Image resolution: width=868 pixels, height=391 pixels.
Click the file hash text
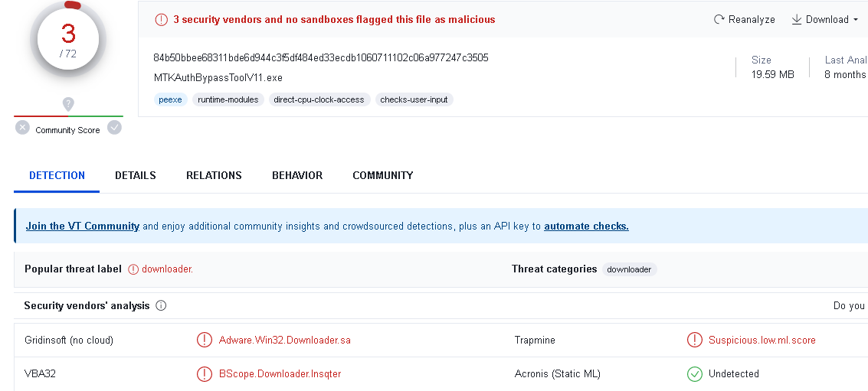pyautogui.click(x=321, y=58)
